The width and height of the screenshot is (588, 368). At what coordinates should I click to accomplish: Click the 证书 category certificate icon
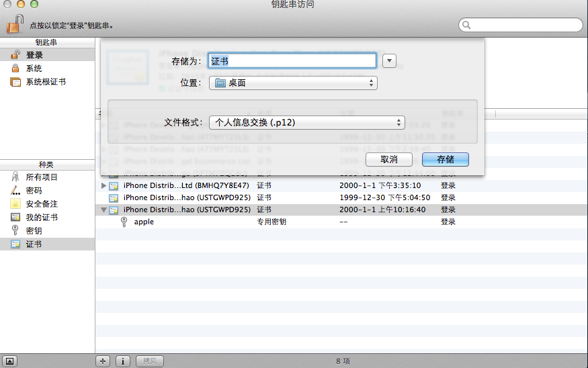coord(15,244)
